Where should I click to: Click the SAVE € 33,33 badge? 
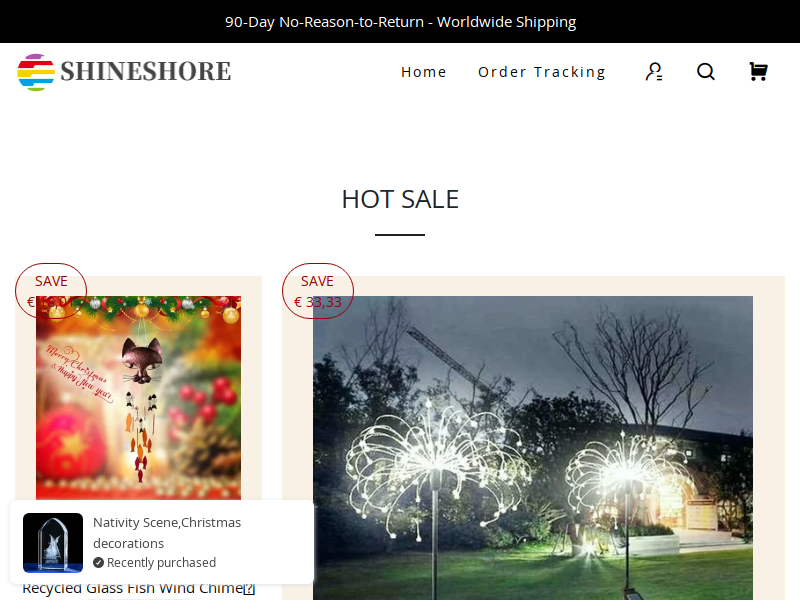318,291
